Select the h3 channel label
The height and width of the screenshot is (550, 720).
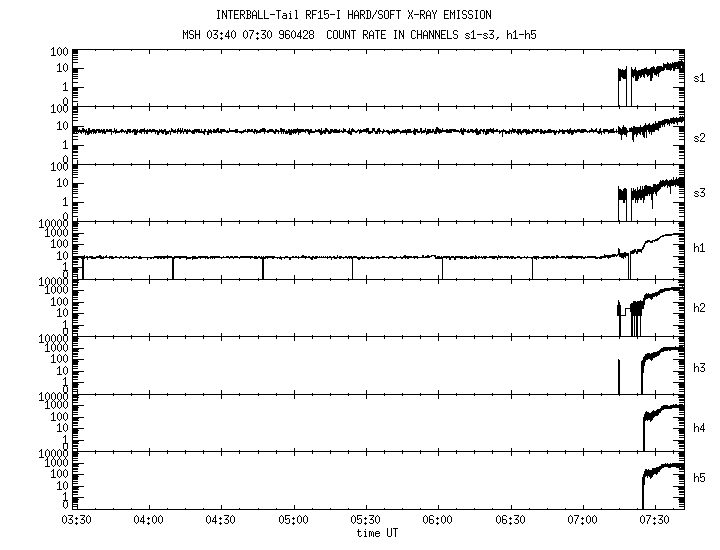click(x=700, y=367)
